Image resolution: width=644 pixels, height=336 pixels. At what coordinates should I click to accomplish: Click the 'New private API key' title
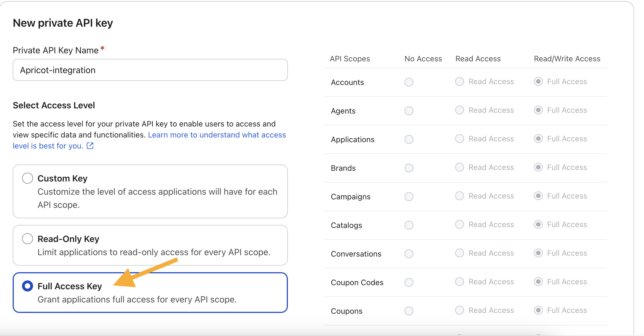[63, 23]
